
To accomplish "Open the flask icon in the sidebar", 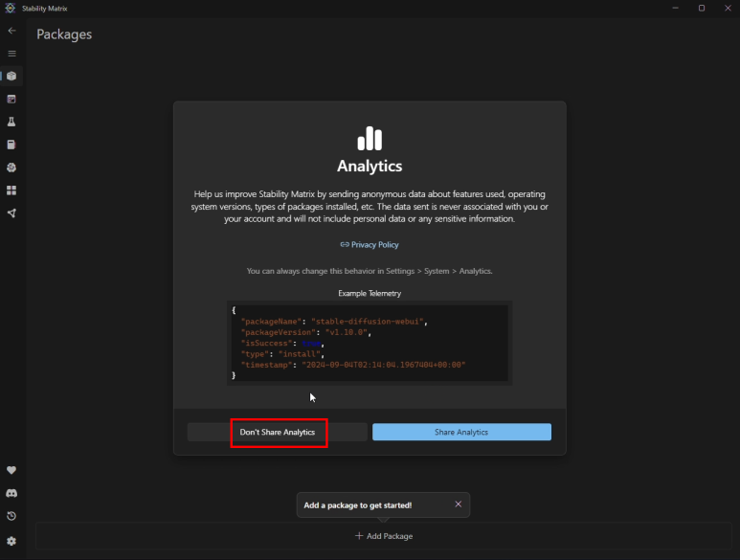I will coord(11,122).
